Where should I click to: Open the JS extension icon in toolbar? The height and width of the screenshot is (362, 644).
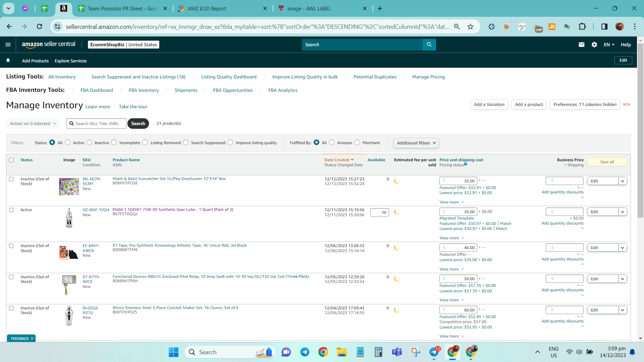pos(552,26)
